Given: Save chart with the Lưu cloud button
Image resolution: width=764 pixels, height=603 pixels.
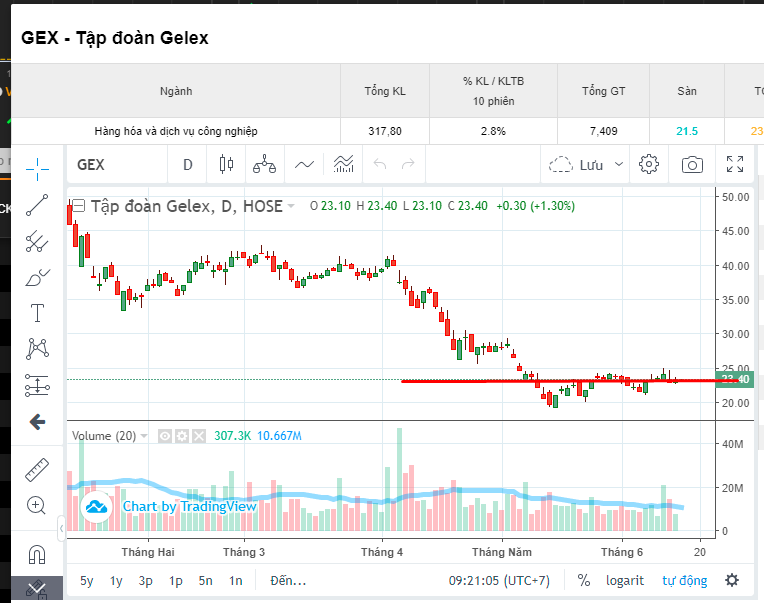Looking at the screenshot, I should pyautogui.click(x=576, y=165).
